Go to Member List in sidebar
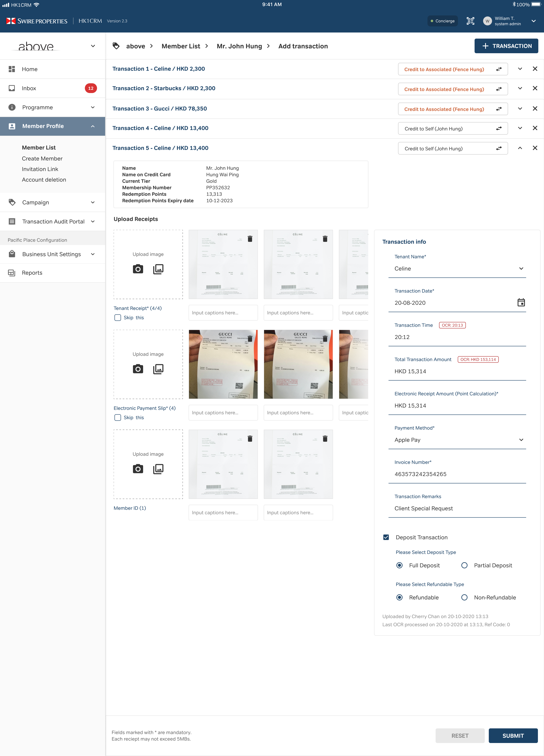The image size is (544, 756). tap(39, 148)
